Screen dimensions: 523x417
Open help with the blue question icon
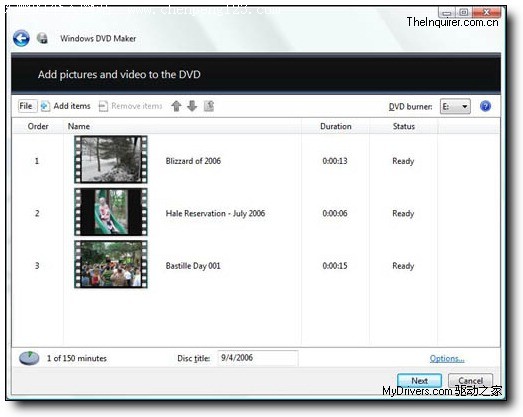pyautogui.click(x=485, y=106)
